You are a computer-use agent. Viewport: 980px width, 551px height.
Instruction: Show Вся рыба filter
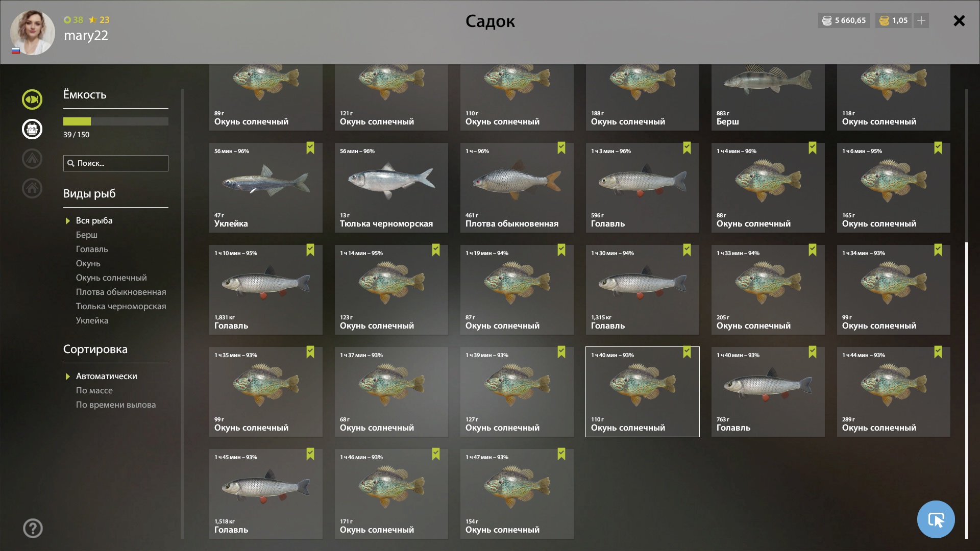pyautogui.click(x=94, y=220)
